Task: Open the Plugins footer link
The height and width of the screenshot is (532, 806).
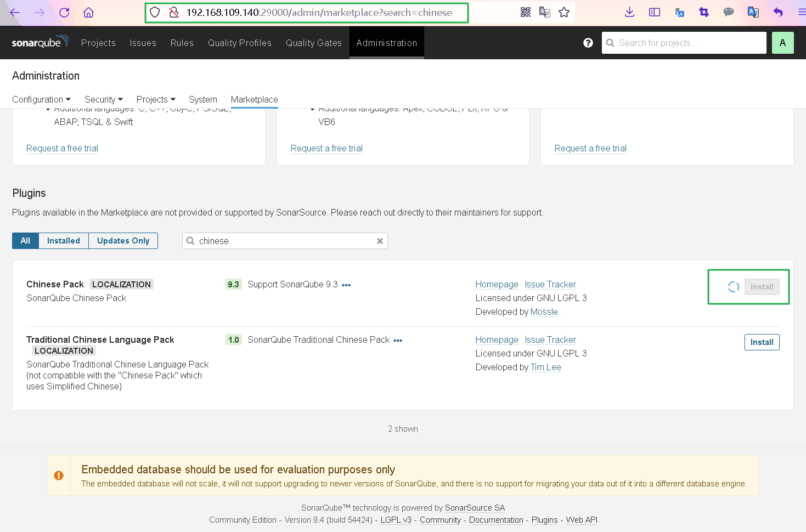Action: point(545,520)
